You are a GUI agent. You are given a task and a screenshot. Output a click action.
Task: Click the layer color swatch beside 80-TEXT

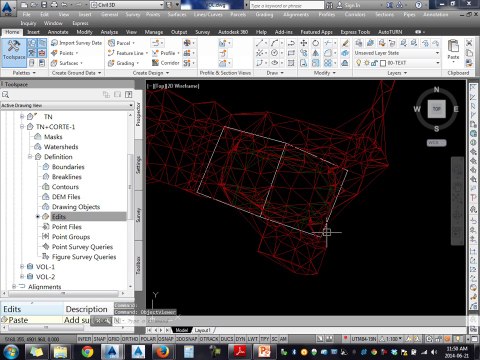pos(383,63)
